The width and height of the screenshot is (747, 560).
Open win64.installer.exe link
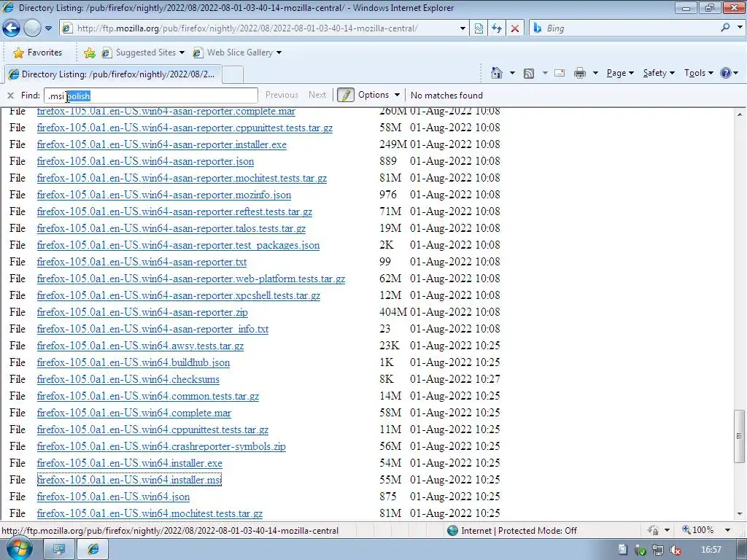[130, 463]
